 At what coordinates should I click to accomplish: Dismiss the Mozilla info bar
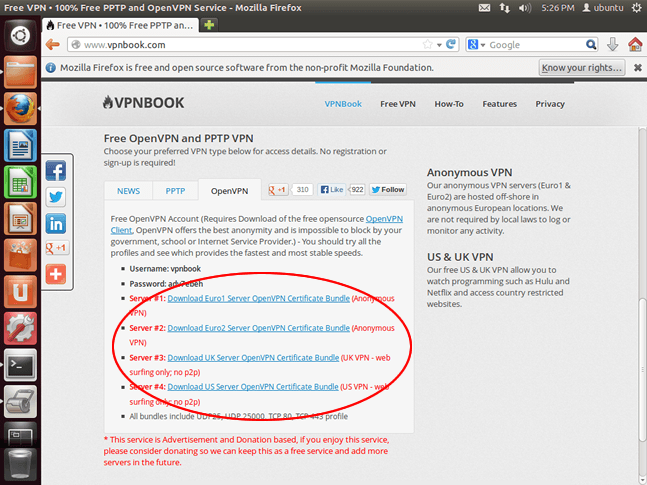(x=638, y=68)
